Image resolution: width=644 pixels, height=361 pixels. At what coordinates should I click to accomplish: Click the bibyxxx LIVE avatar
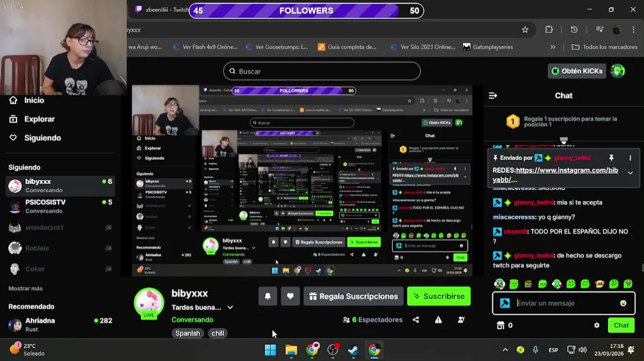tap(149, 302)
